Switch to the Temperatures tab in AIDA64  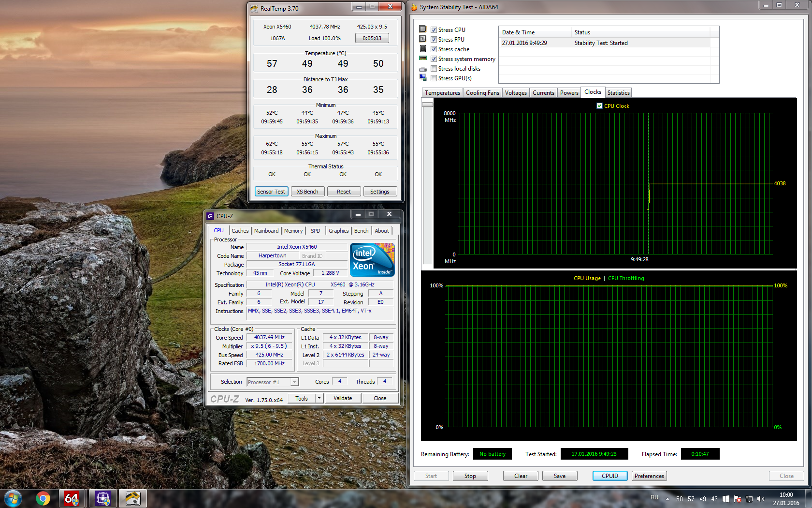click(442, 93)
